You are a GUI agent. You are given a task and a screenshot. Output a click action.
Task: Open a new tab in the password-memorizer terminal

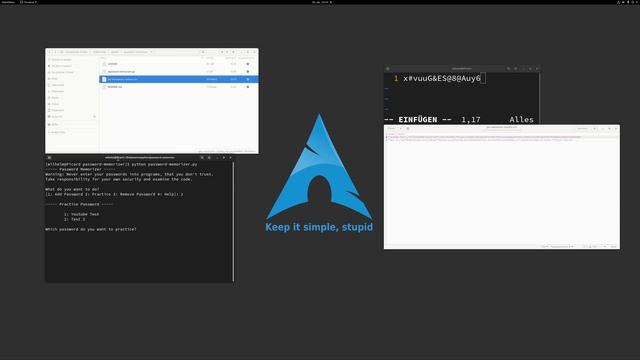click(49, 158)
